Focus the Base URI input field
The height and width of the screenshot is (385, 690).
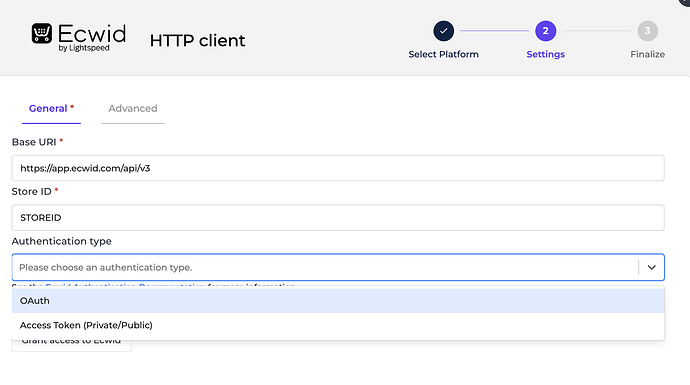click(338, 168)
